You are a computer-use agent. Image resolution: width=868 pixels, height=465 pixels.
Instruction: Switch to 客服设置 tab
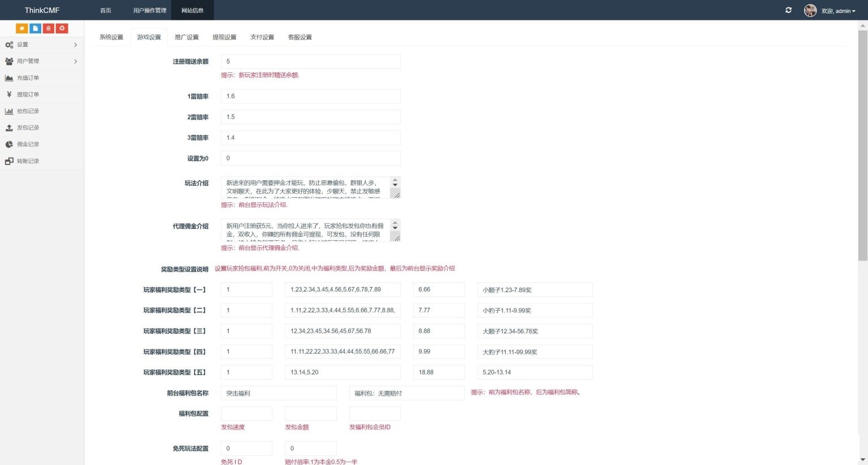point(300,37)
